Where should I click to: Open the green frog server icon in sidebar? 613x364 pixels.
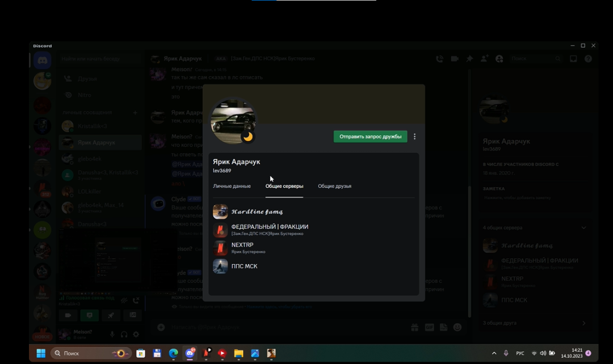point(42,230)
